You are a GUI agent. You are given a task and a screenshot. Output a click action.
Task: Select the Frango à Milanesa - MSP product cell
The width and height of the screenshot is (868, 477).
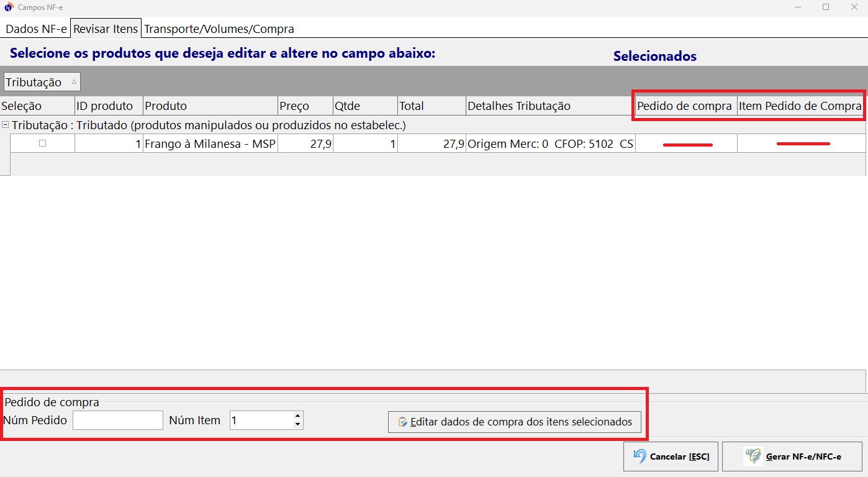210,144
